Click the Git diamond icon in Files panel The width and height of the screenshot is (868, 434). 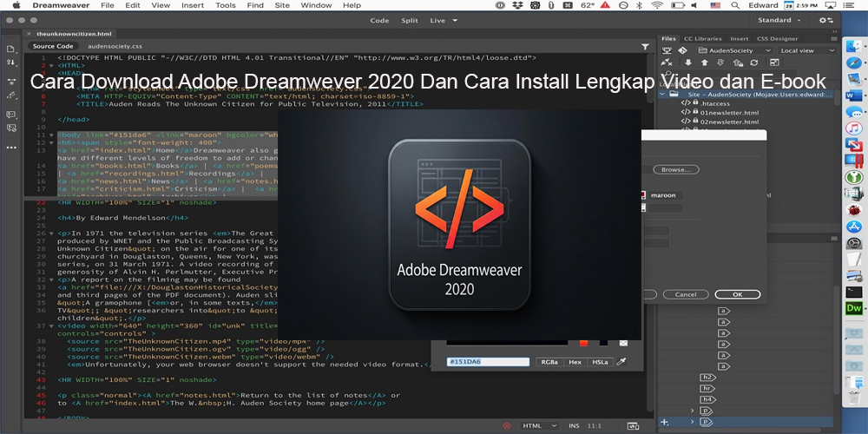(x=682, y=50)
